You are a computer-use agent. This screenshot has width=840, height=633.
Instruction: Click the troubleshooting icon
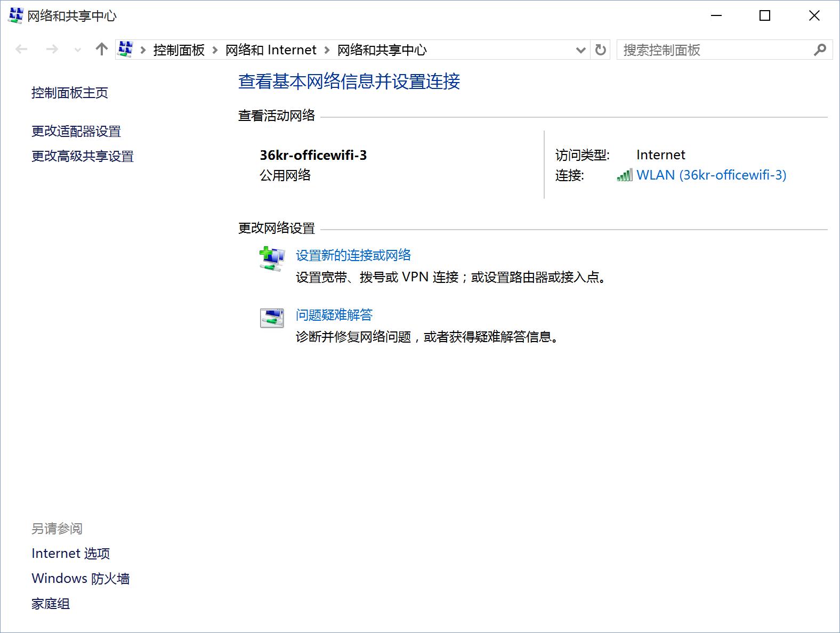pyautogui.click(x=272, y=318)
